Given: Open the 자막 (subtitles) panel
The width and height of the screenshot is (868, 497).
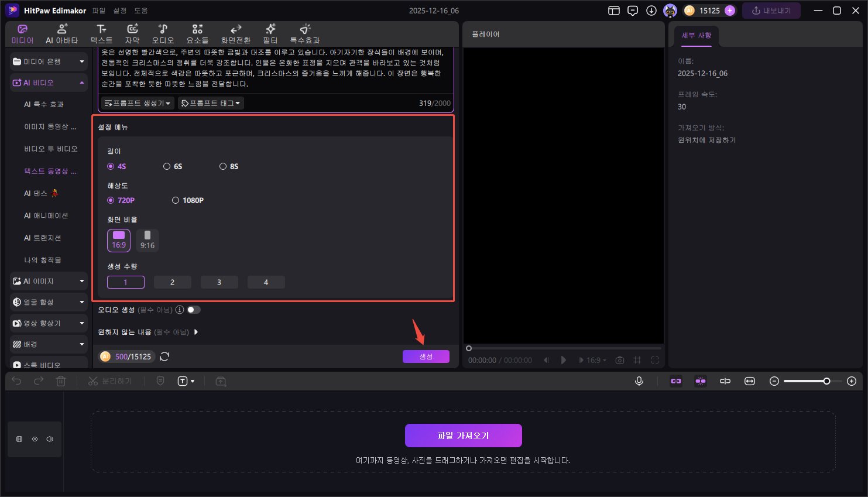Looking at the screenshot, I should click(x=132, y=33).
